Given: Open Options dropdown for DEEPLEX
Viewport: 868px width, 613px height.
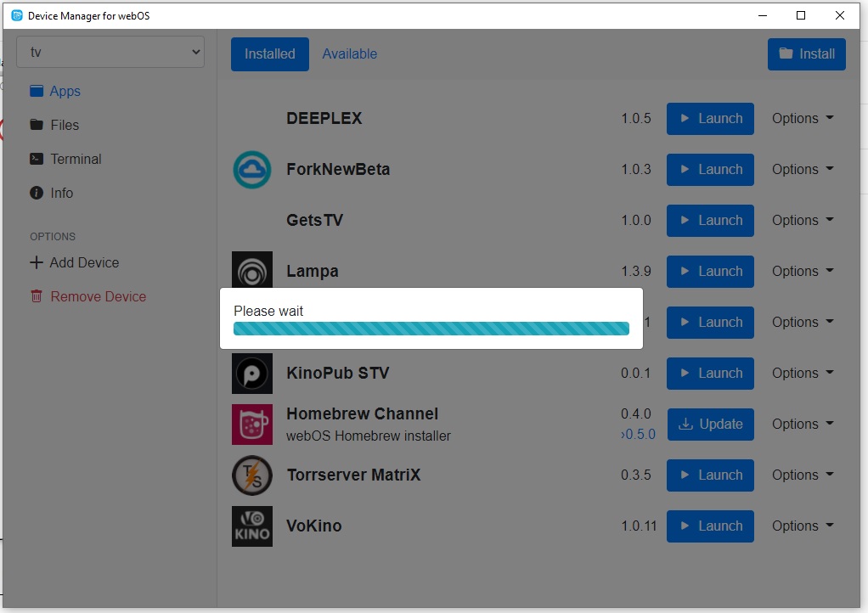Looking at the screenshot, I should point(802,119).
